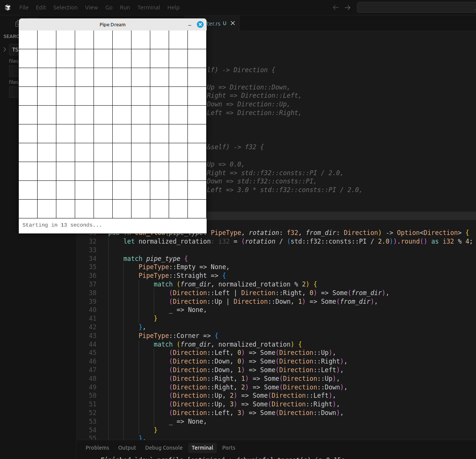Image resolution: width=476 pixels, height=459 pixels.
Task: Open the Selection menu
Action: [x=65, y=8]
